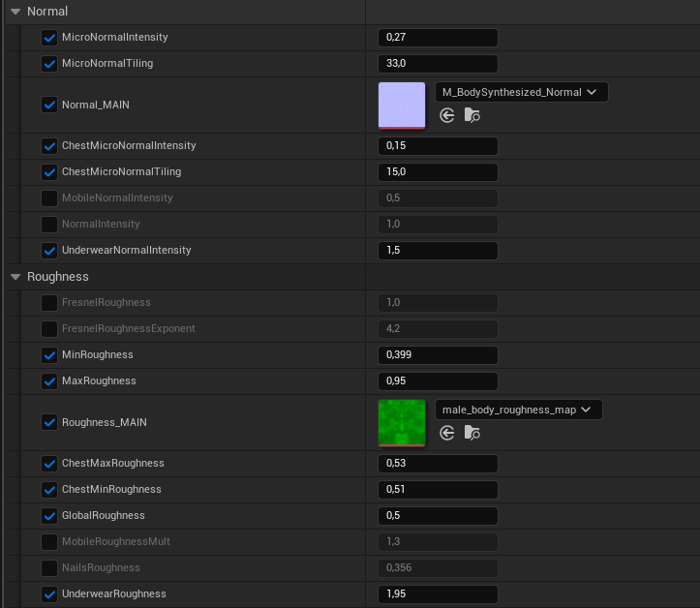Disable ChestMicroNormalTiling override
This screenshot has width=700, height=608.
(49, 172)
